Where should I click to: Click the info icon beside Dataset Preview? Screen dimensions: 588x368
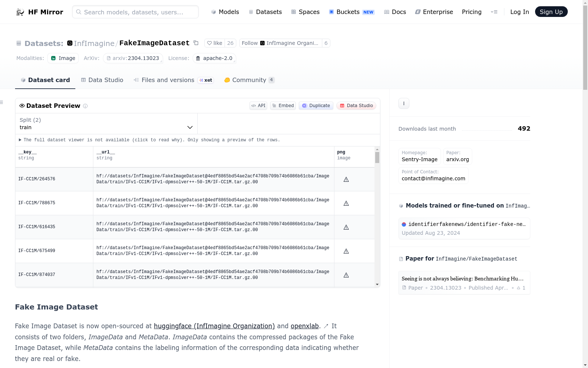(x=85, y=106)
